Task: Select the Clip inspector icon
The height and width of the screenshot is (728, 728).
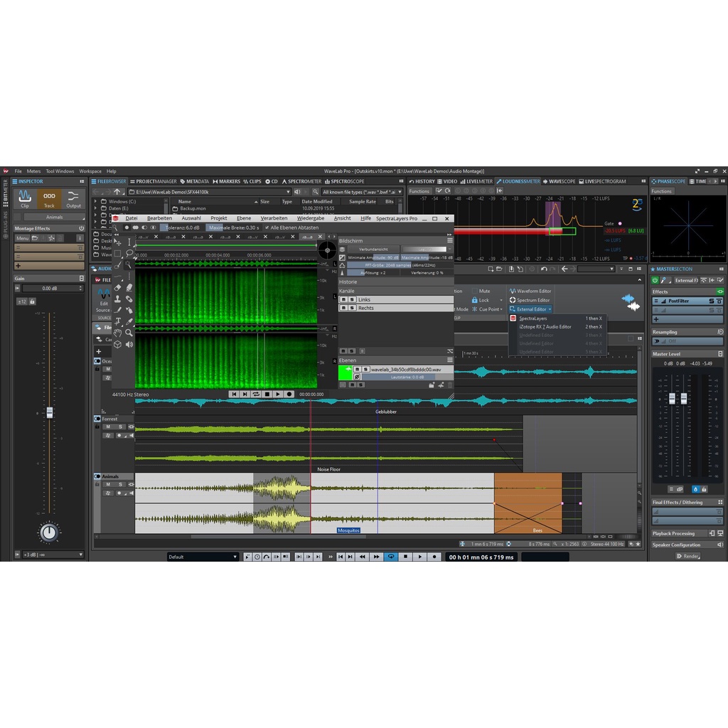Action: click(x=25, y=198)
